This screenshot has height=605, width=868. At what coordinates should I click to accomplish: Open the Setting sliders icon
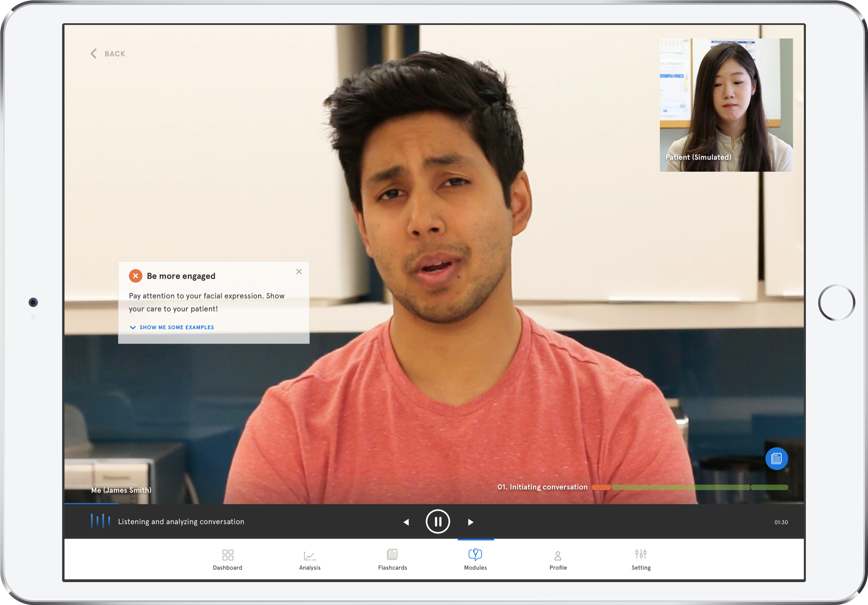pos(641,554)
